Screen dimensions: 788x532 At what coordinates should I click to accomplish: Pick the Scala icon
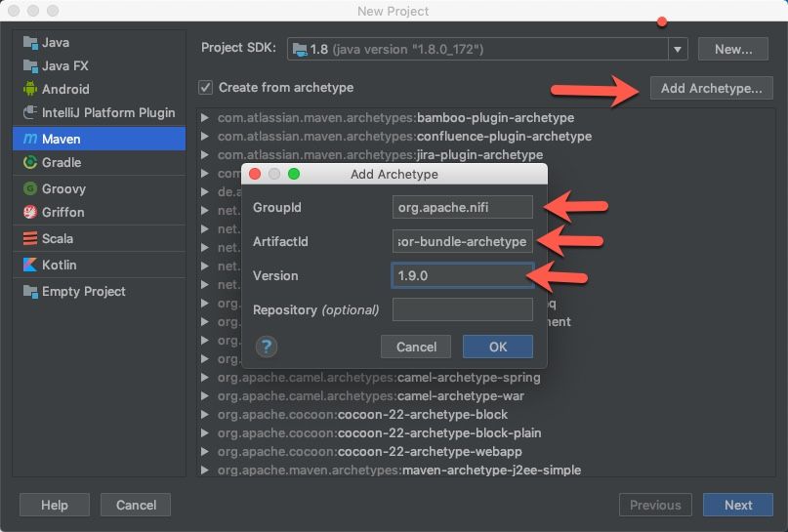30,238
